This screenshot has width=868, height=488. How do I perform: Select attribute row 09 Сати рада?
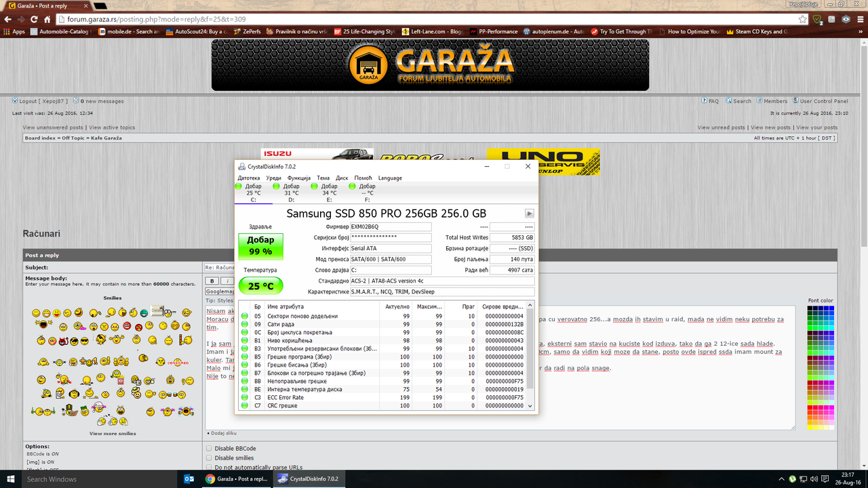382,324
